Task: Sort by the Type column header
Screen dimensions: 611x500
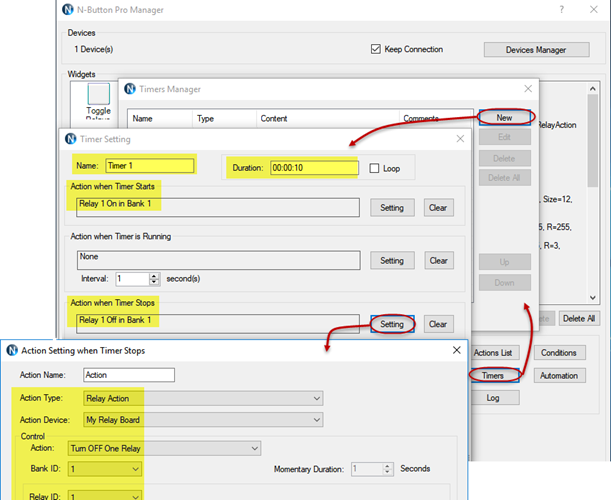Action: (x=224, y=118)
